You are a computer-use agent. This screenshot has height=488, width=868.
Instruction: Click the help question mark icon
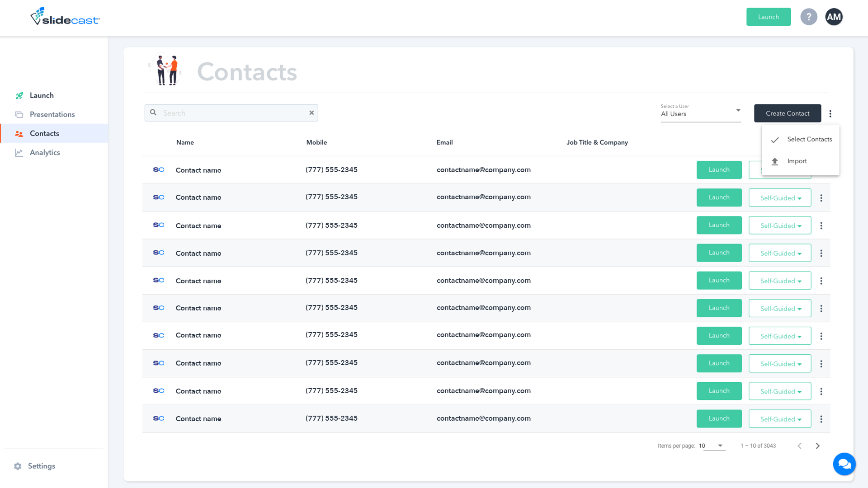[808, 17]
